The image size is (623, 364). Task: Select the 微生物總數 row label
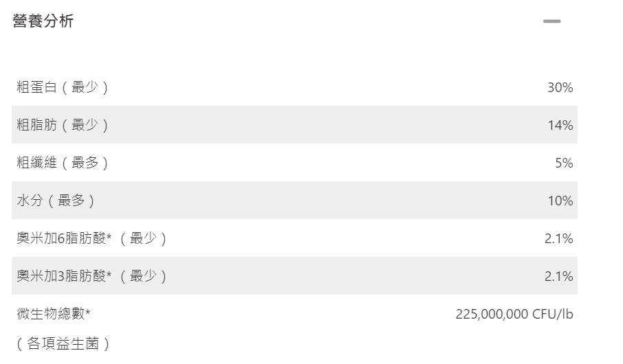tap(50, 314)
